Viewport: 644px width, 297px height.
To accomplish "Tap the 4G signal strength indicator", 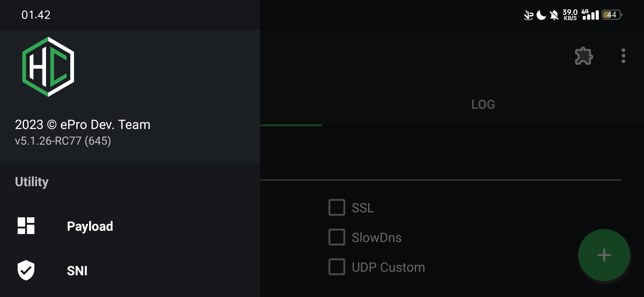I will pos(590,15).
